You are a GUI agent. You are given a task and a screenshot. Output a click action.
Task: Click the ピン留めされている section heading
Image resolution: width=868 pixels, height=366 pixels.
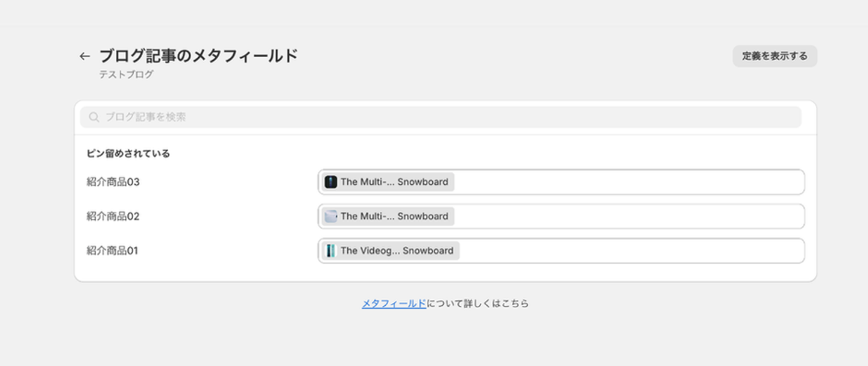[128, 154]
